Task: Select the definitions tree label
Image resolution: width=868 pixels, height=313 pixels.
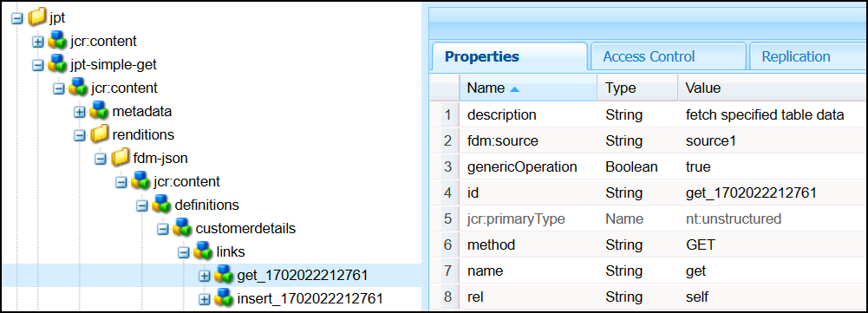Action: 207,205
